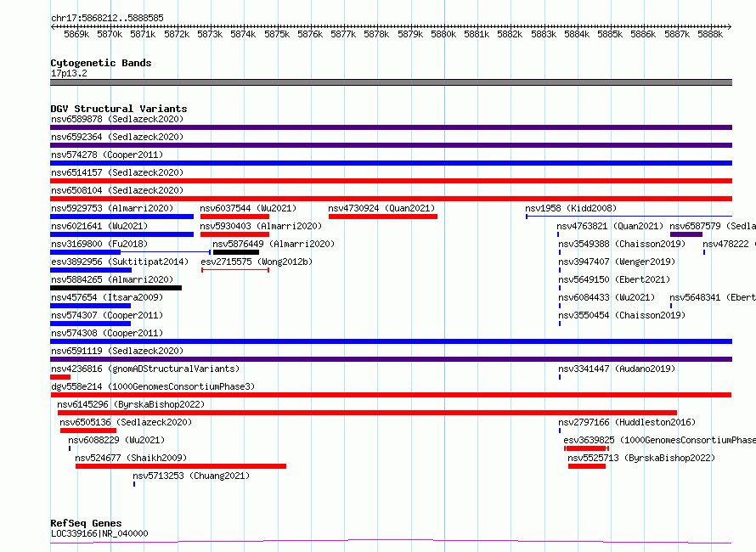Click the black bar under nsv5876449
The image size is (756, 552).
(x=236, y=252)
